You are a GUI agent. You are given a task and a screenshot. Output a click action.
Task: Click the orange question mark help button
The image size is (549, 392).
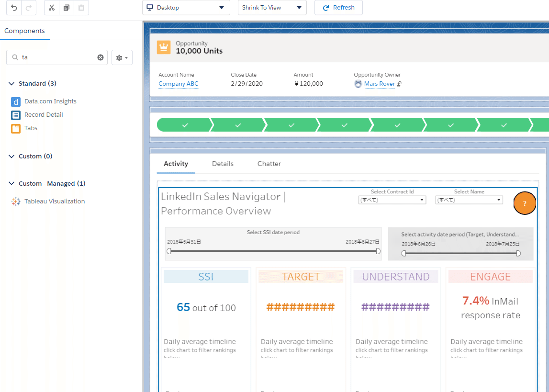pyautogui.click(x=525, y=203)
